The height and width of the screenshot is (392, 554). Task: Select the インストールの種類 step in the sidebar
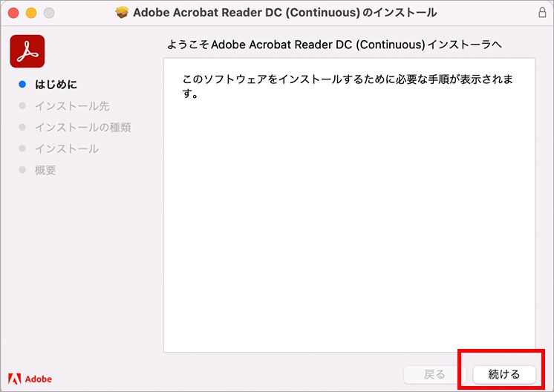(82, 127)
